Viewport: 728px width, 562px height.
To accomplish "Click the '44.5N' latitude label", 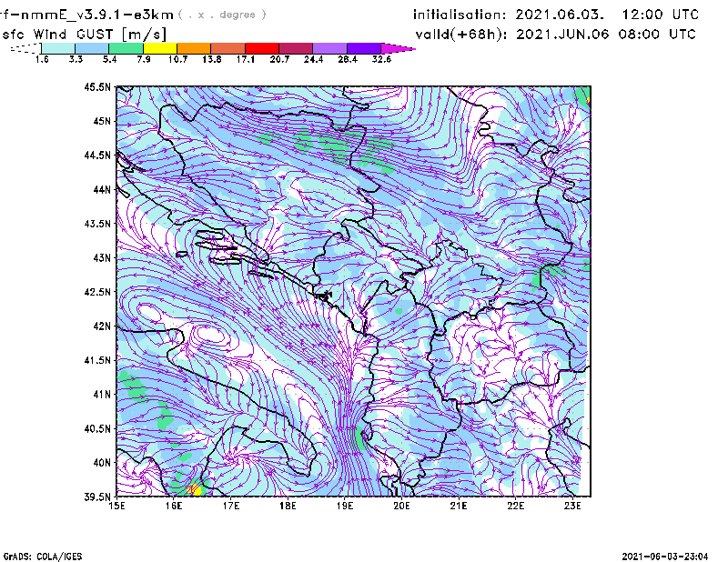I will (97, 155).
